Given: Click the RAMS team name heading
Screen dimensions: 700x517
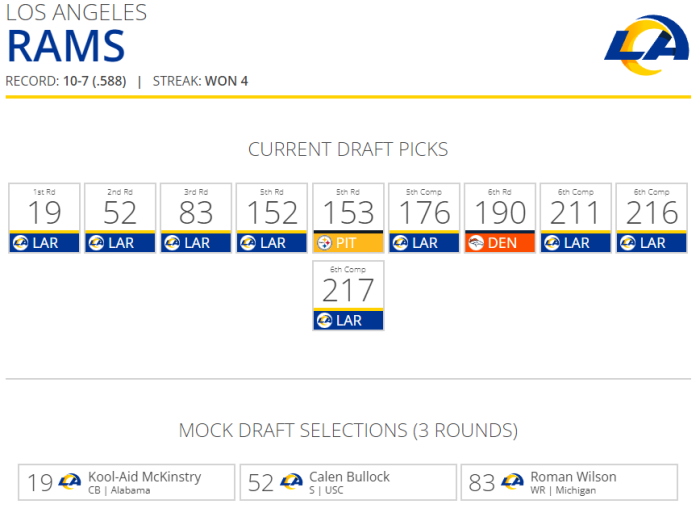Looking at the screenshot, I should (66, 47).
